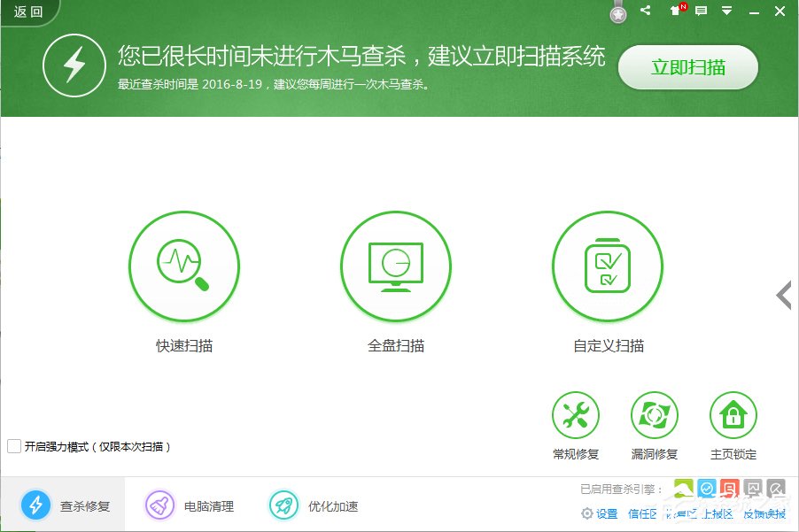The image size is (799, 532).
Task: Select the Custom Scan (自定义扫描) option
Action: coord(608,266)
